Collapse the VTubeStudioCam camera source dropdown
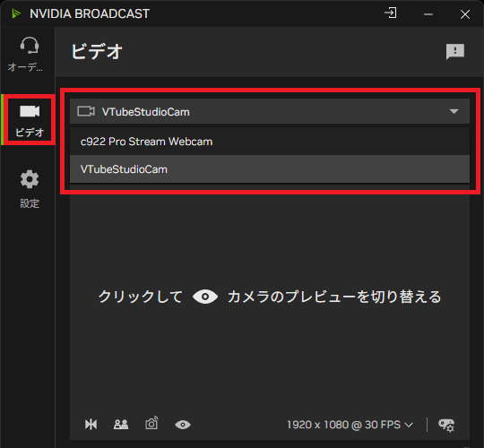This screenshot has height=448, width=484. 270,111
